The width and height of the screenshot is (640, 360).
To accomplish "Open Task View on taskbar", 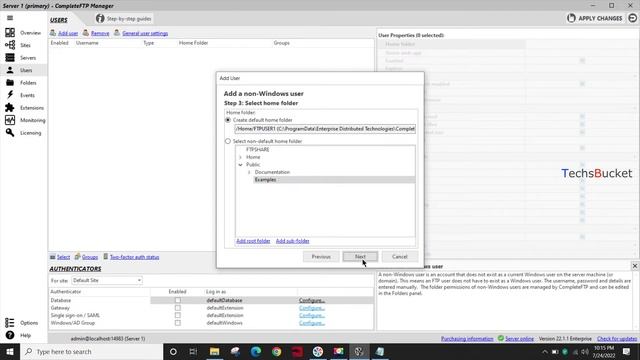I will 193,351.
